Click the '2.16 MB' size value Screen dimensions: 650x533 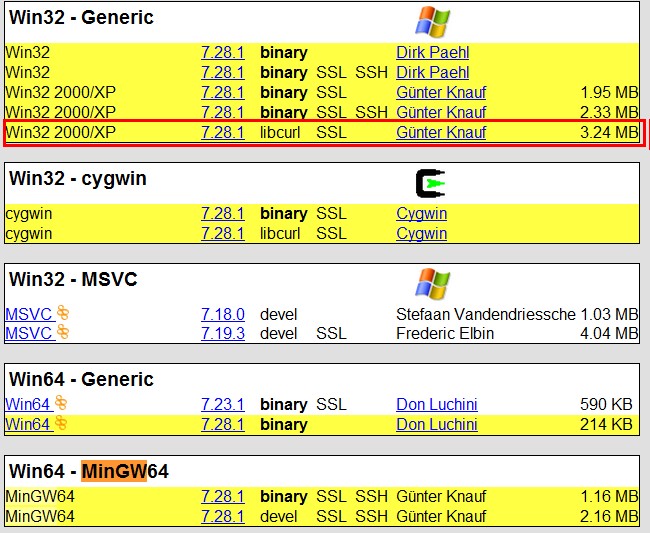click(609, 516)
